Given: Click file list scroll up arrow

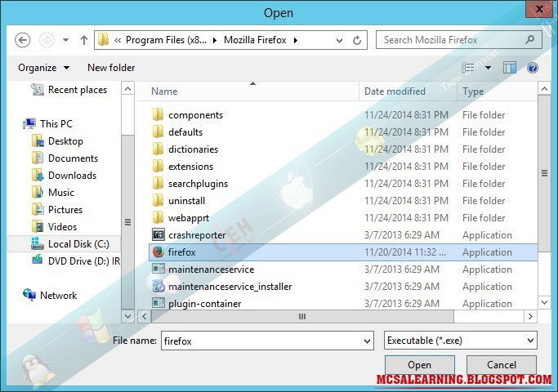Looking at the screenshot, I should pyautogui.click(x=544, y=88).
